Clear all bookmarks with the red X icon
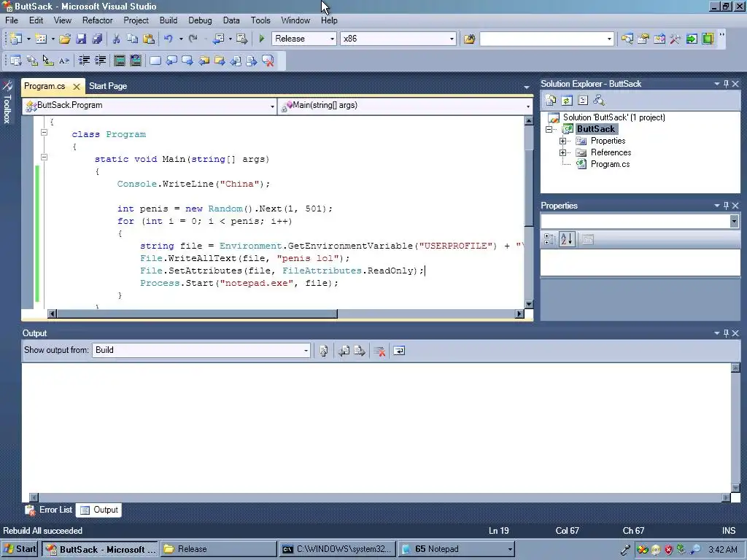This screenshot has width=747, height=560. coord(268,61)
